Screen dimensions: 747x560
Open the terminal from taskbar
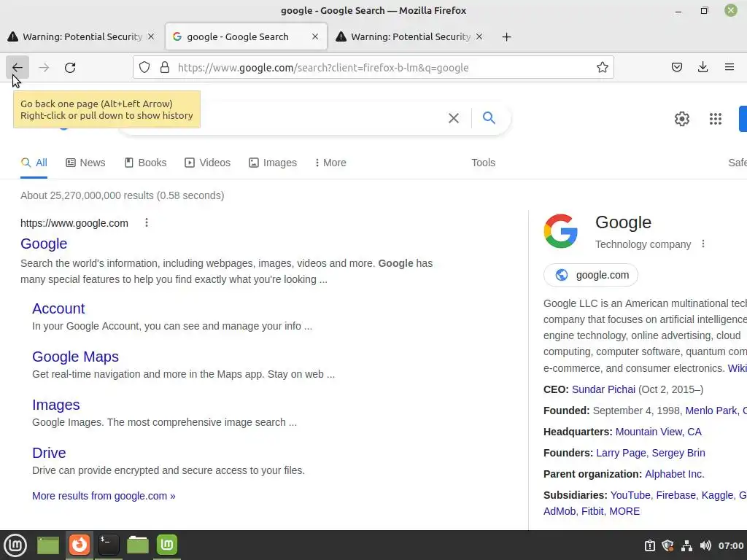(x=109, y=545)
